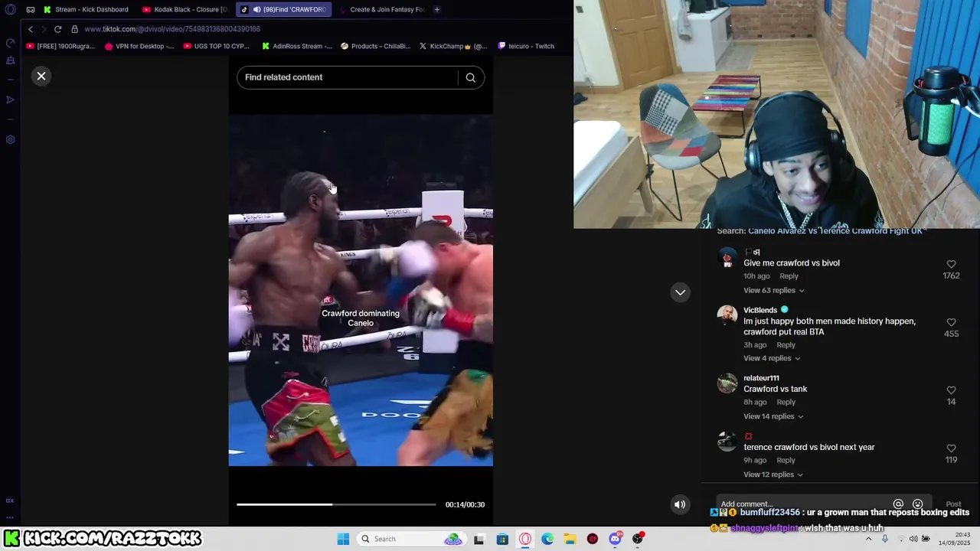This screenshot has height=551, width=980.
Task: Open the workspaces icon next to tabs
Action: click(x=31, y=9)
